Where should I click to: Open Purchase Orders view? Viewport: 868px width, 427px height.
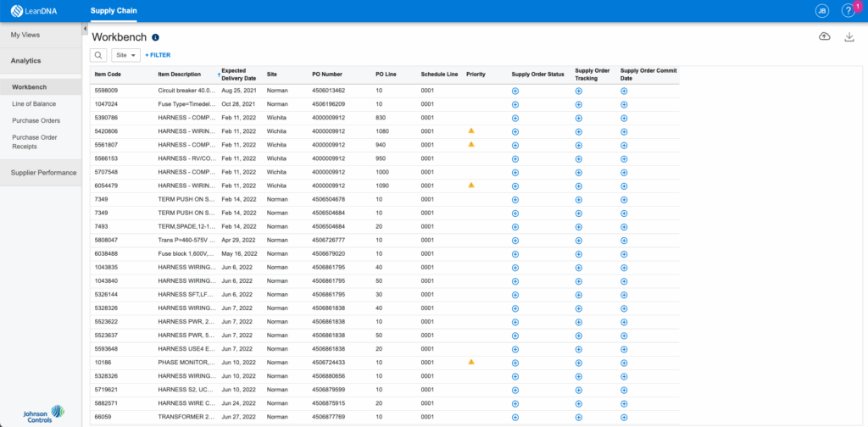(36, 120)
